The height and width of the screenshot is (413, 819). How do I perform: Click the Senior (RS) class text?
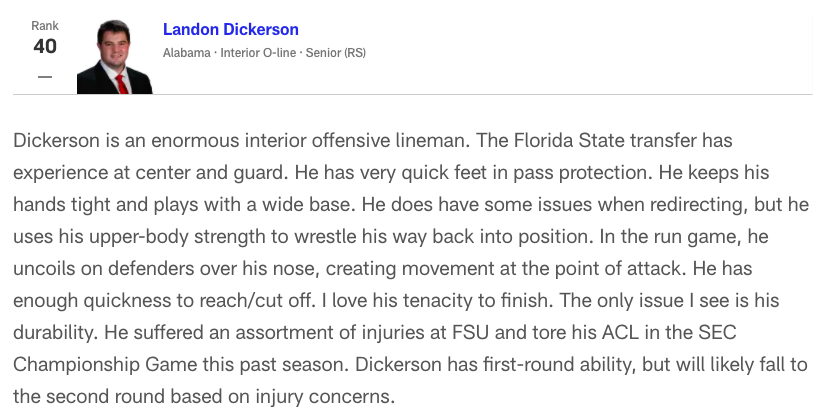pyautogui.click(x=335, y=53)
